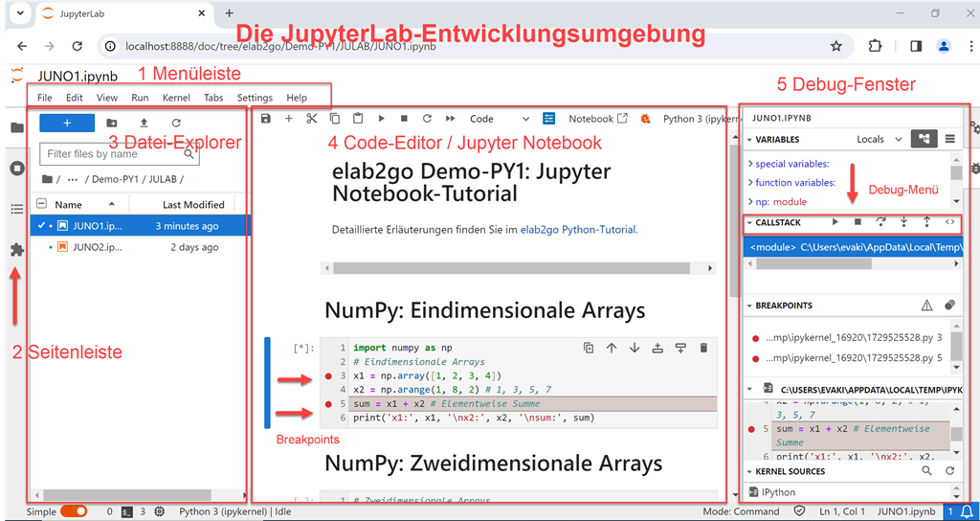Toggle the Simple mode switch in status bar
The image size is (980, 521).
(x=73, y=511)
